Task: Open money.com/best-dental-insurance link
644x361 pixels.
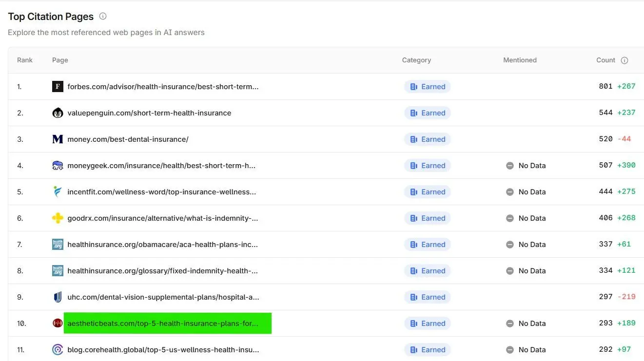Action: click(x=128, y=139)
